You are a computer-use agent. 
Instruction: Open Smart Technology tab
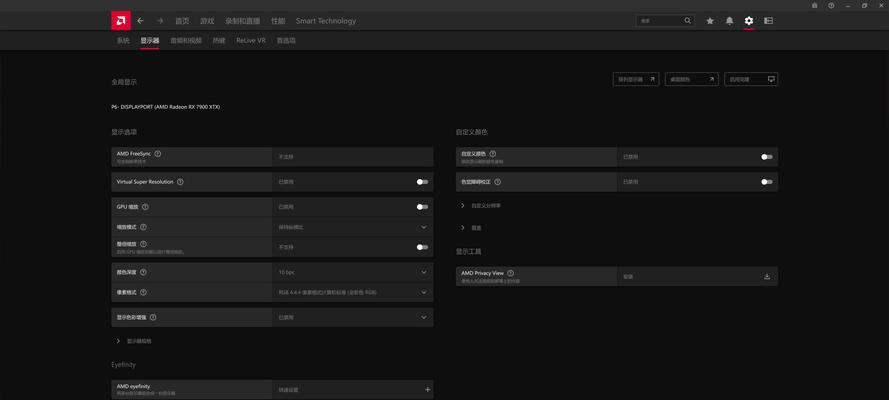[326, 21]
